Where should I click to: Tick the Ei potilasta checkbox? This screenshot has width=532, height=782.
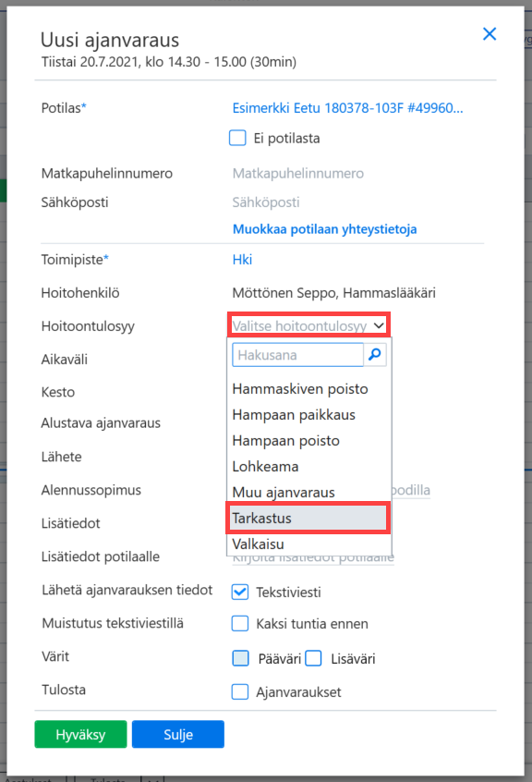coord(237,138)
